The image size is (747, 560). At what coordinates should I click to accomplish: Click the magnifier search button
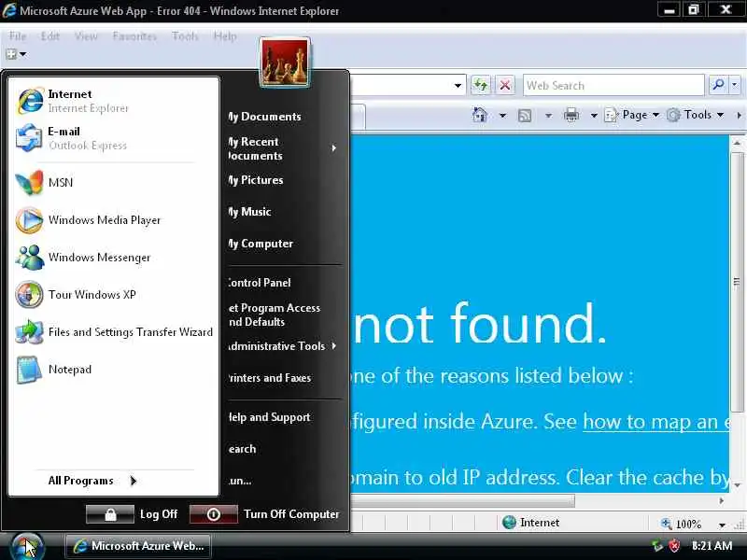718,85
